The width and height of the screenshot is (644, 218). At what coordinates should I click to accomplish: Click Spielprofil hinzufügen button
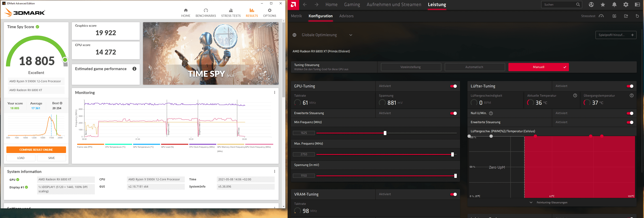pyautogui.click(x=616, y=35)
